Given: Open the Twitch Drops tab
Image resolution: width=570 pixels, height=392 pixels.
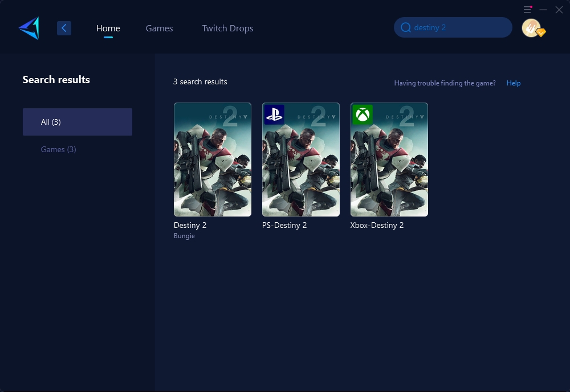Looking at the screenshot, I should pos(227,28).
